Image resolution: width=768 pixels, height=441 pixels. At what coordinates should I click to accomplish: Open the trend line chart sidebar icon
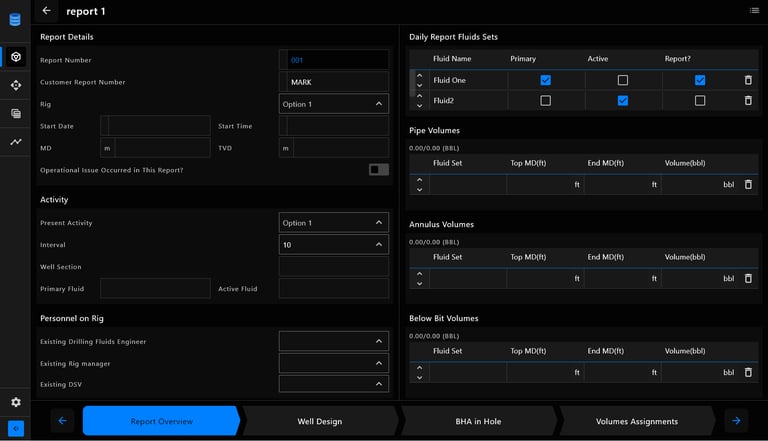pos(16,142)
